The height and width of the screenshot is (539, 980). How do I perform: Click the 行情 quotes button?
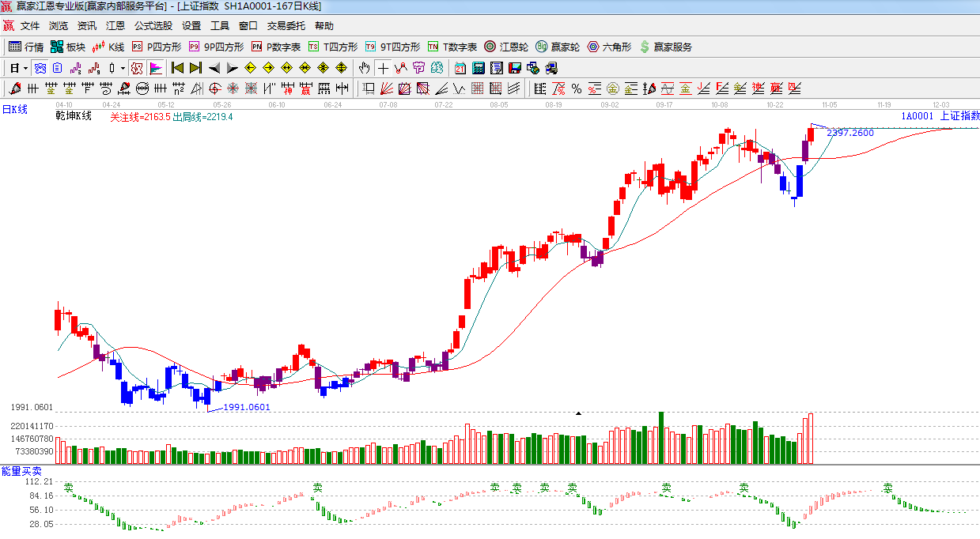(x=26, y=47)
